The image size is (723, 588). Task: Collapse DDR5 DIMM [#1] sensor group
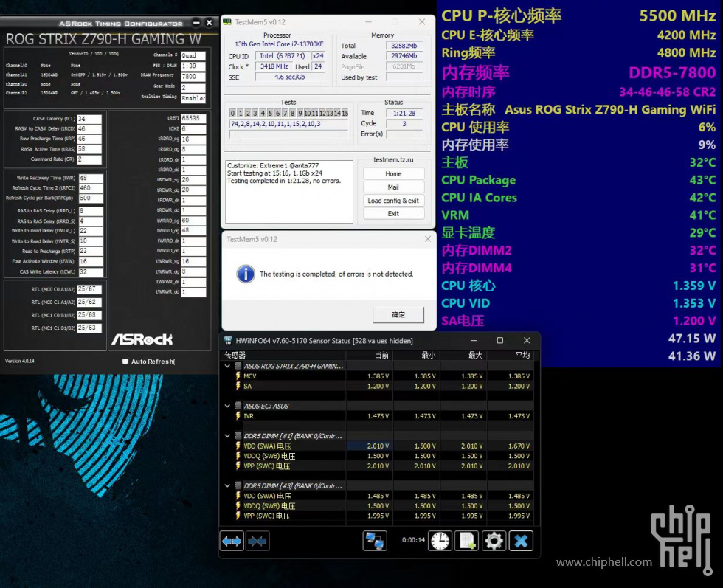coord(227,436)
